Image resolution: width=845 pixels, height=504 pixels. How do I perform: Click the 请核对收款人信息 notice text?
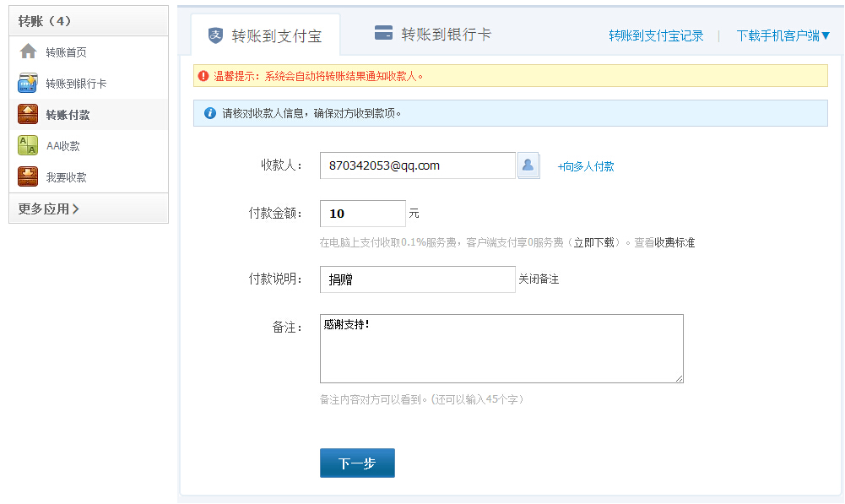(x=311, y=113)
